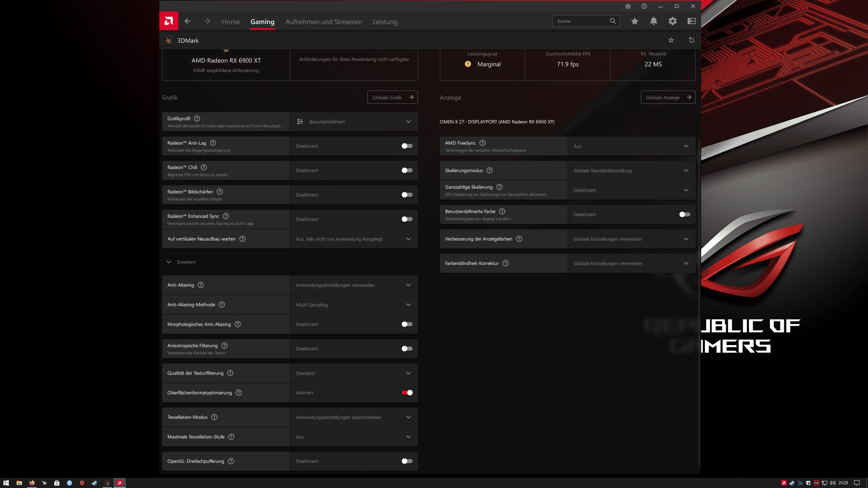Show help for Anti-Aliasing-Methode
This screenshot has height=488, width=868.
coord(222,305)
